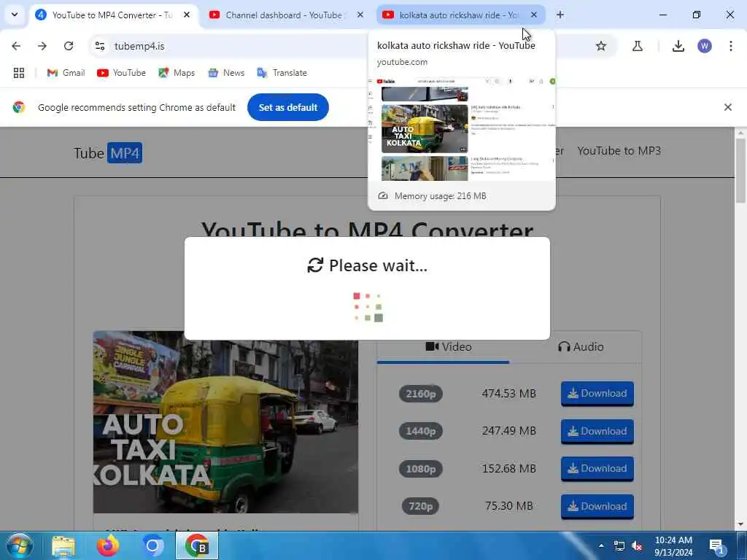The image size is (747, 560).
Task: Open the tab search dropdown arrow
Action: tap(15, 15)
